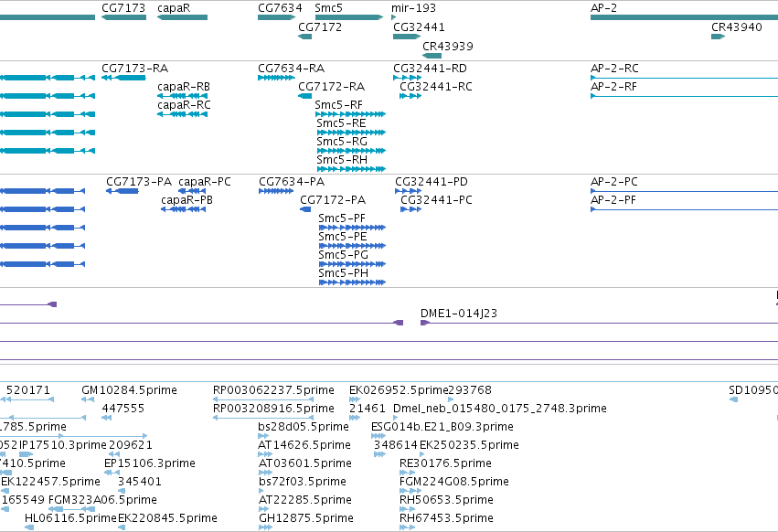The image size is (778, 532).
Task: Click EST bs28d05.5prime
Action: click(263, 436)
